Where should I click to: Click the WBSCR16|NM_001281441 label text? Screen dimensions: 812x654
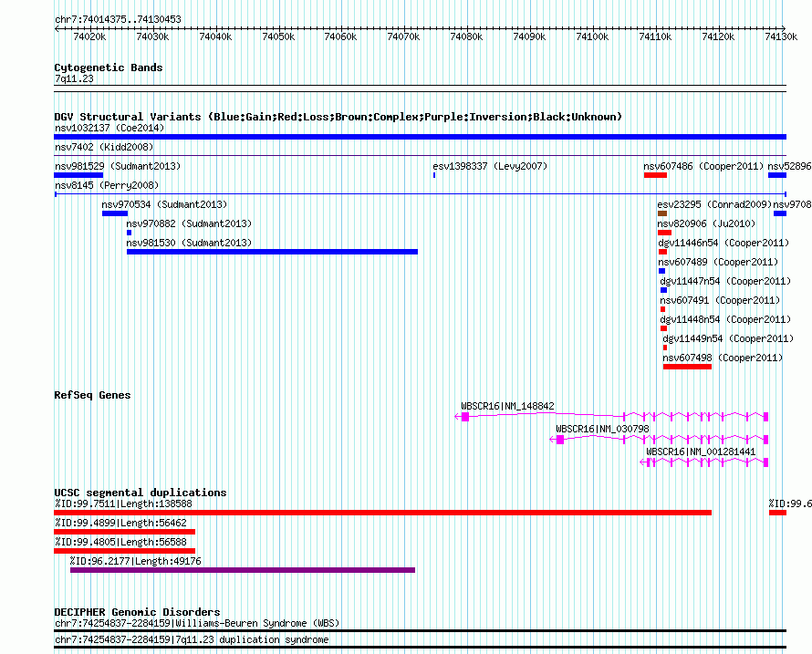click(x=701, y=452)
